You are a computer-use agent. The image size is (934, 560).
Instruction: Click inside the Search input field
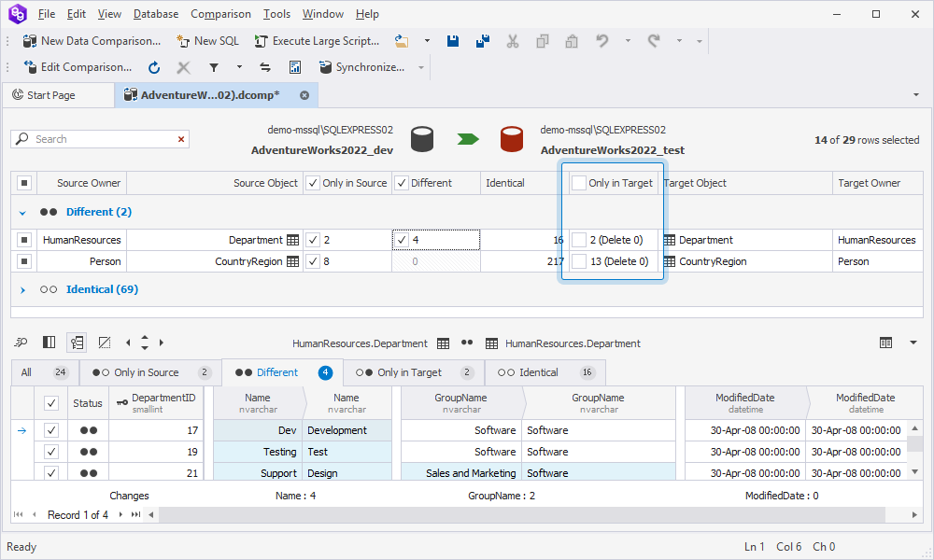(x=103, y=139)
